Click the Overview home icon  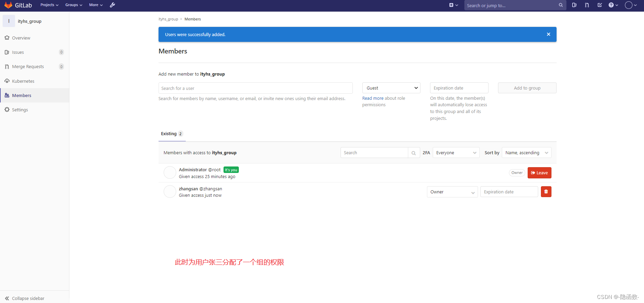(x=7, y=38)
